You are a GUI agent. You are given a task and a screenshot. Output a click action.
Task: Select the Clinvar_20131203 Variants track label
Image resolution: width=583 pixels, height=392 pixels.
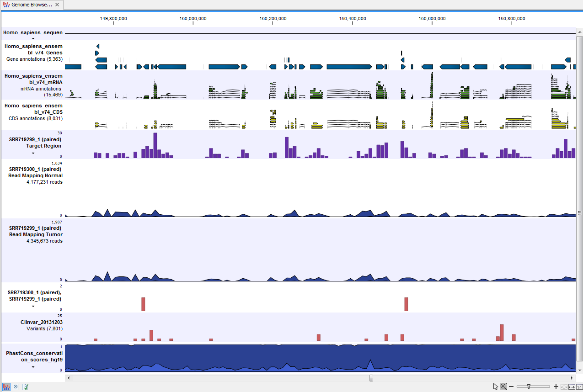pyautogui.click(x=38, y=325)
